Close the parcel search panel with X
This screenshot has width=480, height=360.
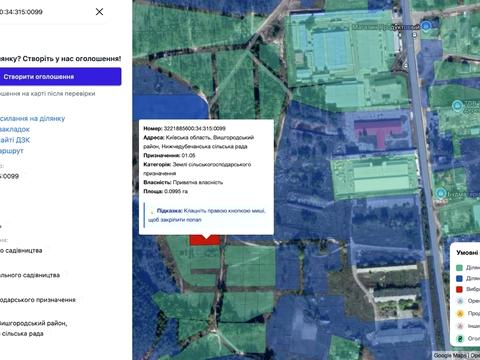(99, 12)
